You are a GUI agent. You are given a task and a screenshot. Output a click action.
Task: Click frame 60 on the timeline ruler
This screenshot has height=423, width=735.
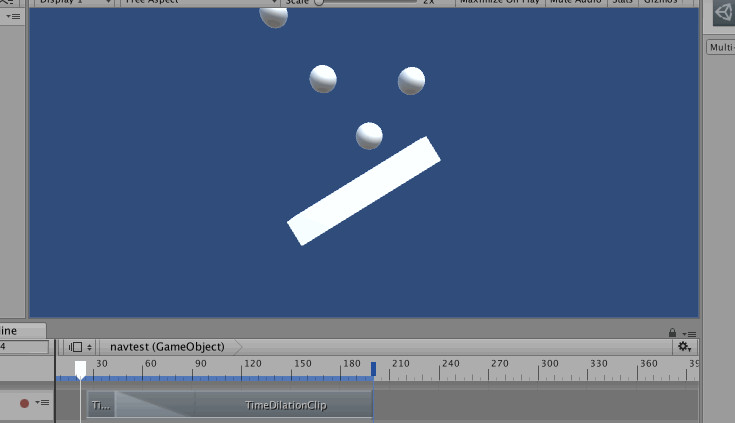pos(150,363)
